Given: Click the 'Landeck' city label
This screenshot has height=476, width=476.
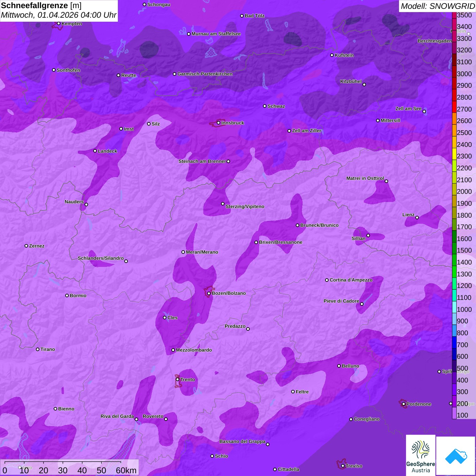Looking at the screenshot, I should point(107,151).
